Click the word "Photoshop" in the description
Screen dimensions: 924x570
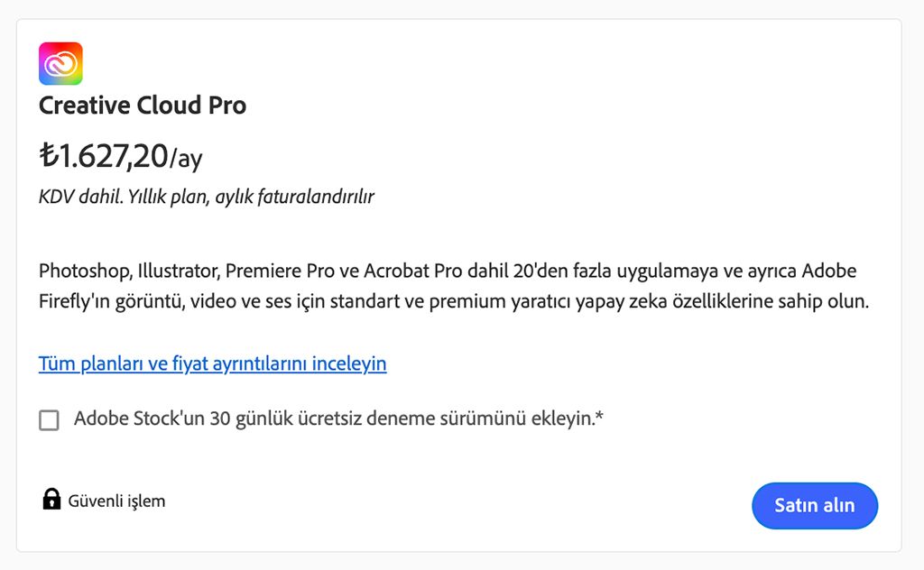[x=82, y=271]
